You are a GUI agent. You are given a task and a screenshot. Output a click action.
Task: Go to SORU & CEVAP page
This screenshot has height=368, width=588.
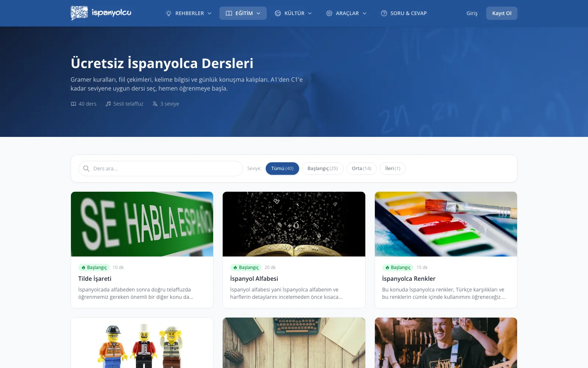(x=404, y=13)
